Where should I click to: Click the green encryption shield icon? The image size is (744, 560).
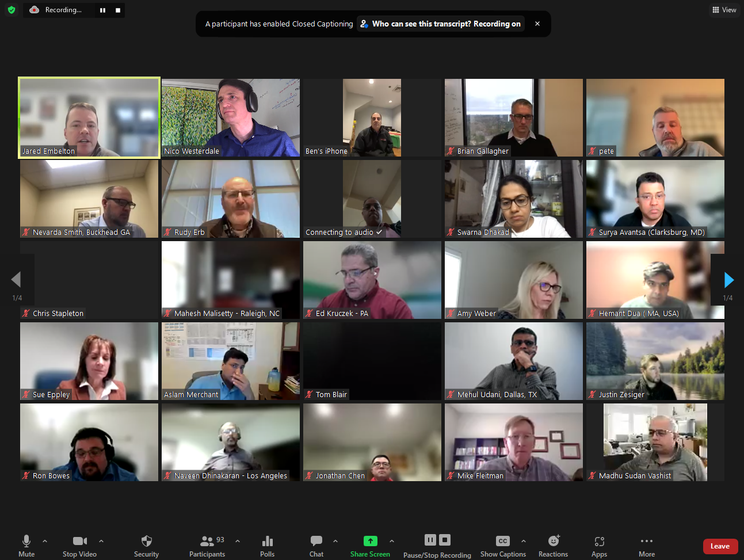tap(12, 10)
